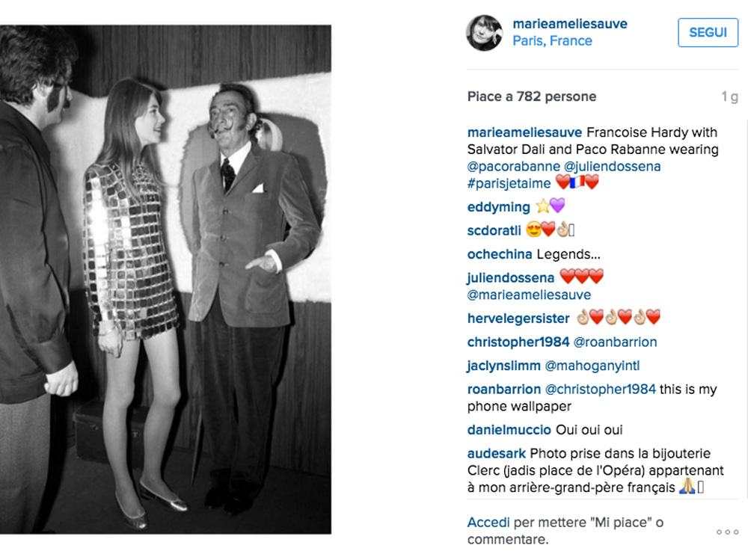Image resolution: width=748 pixels, height=560 pixels.
Task: Visit danielmuccio's profile
Action: pyautogui.click(x=509, y=430)
